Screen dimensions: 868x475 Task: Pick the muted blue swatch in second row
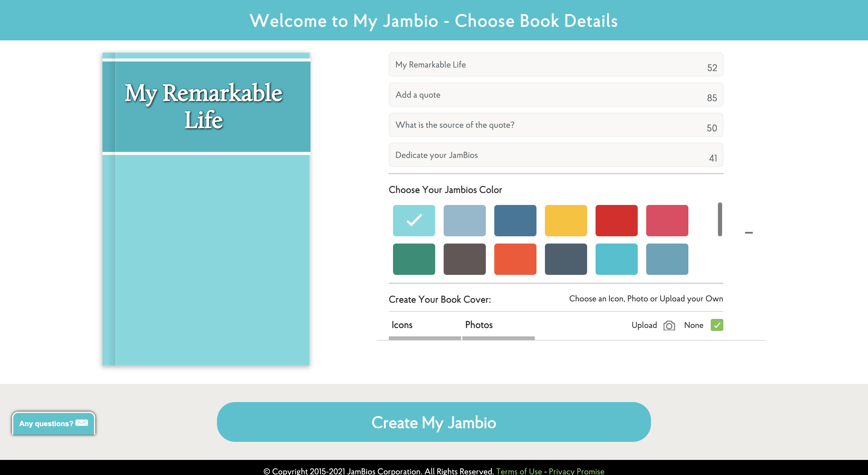667,259
